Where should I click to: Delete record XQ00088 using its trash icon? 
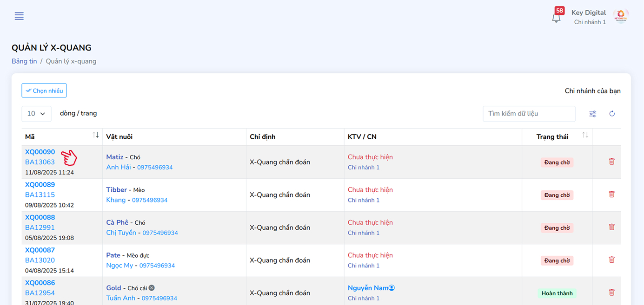611,227
